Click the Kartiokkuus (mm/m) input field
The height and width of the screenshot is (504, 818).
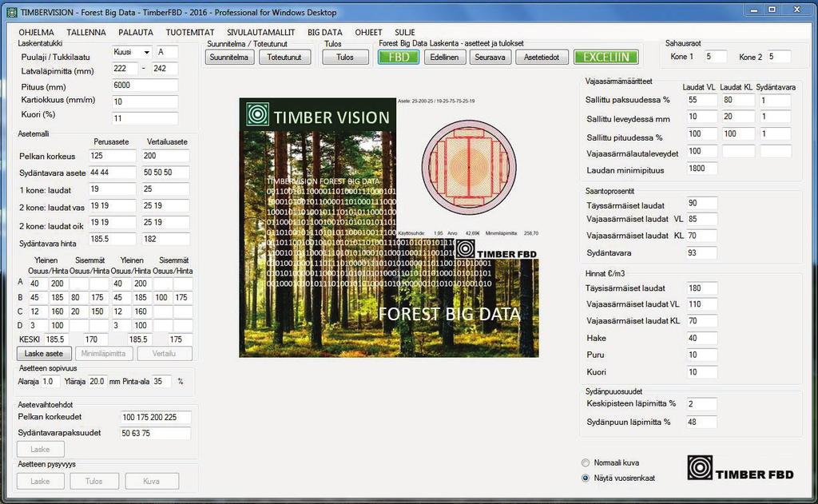(145, 101)
